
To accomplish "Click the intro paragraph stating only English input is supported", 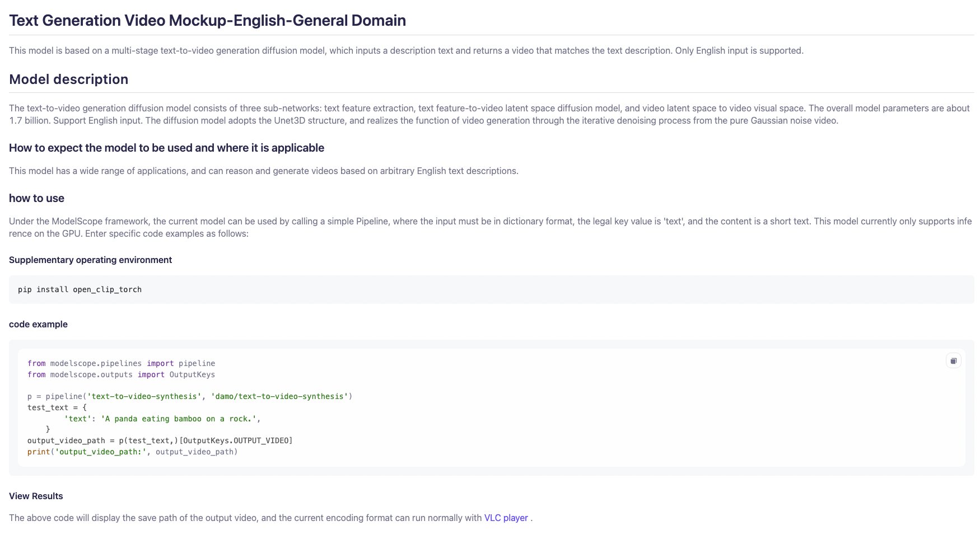I will 406,50.
